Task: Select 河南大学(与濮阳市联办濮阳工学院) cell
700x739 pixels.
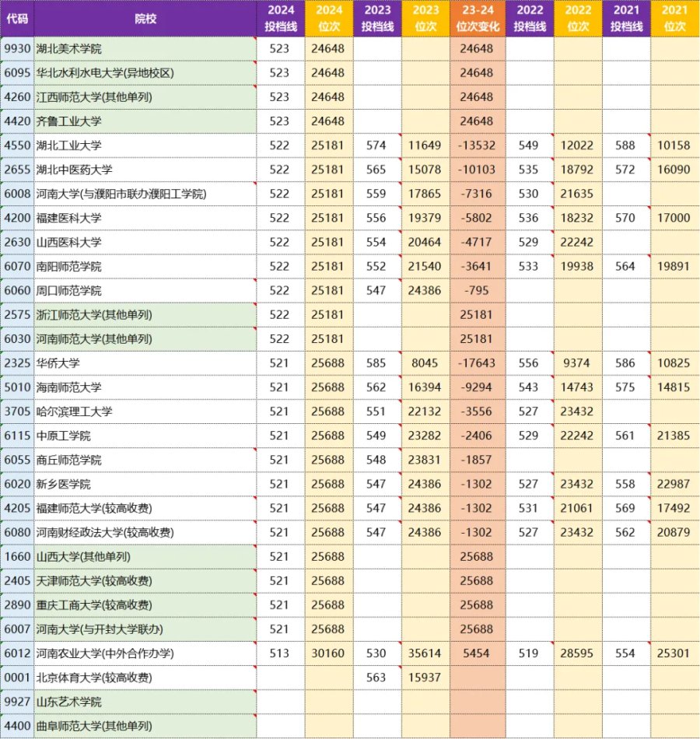Action: coord(145,194)
